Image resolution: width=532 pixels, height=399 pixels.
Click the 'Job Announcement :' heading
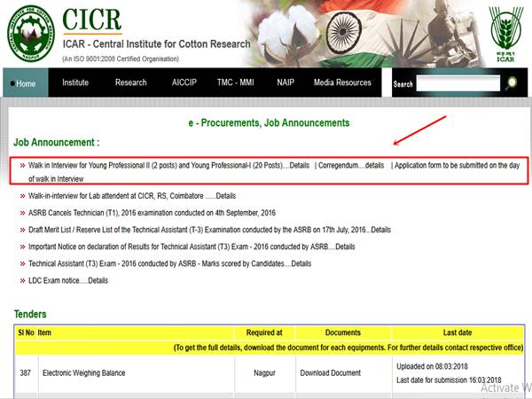click(x=57, y=142)
